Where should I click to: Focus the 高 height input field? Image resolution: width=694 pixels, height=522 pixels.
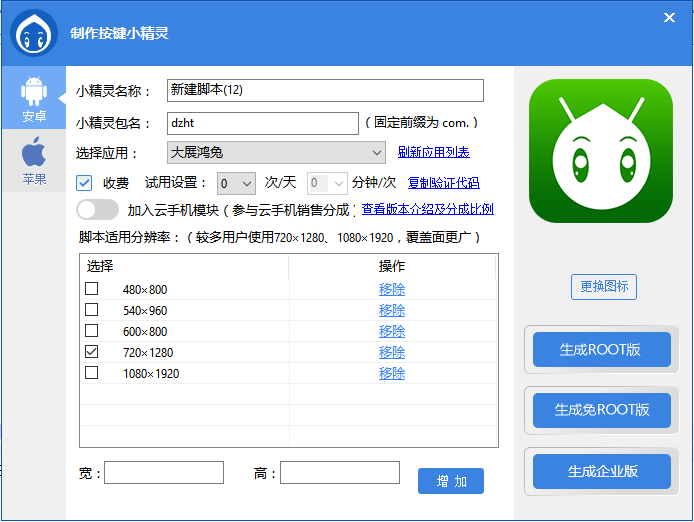(x=340, y=472)
